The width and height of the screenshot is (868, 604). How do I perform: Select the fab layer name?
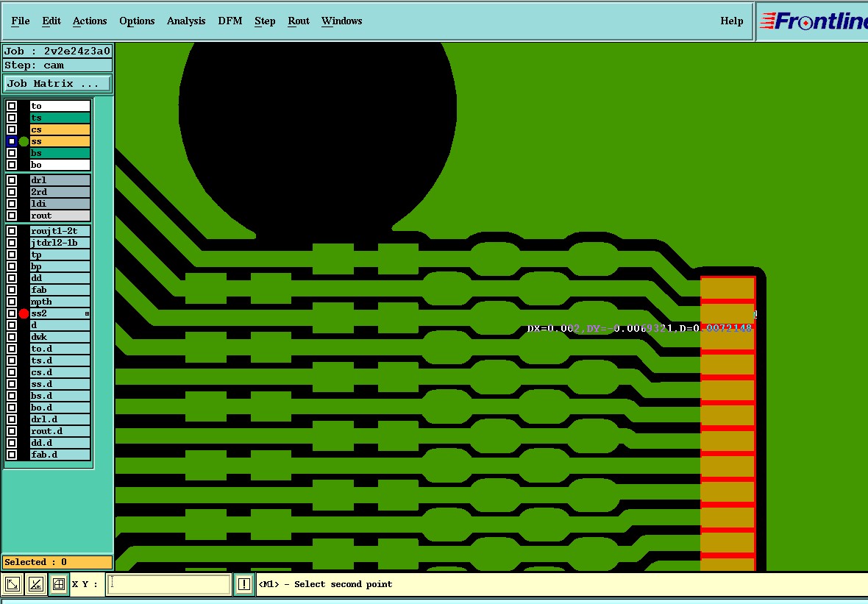coord(60,290)
